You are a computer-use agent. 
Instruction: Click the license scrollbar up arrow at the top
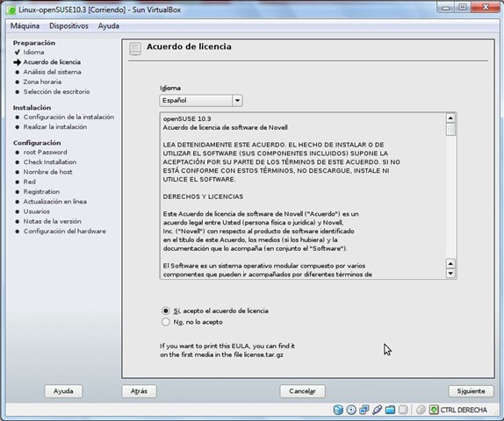[450, 118]
